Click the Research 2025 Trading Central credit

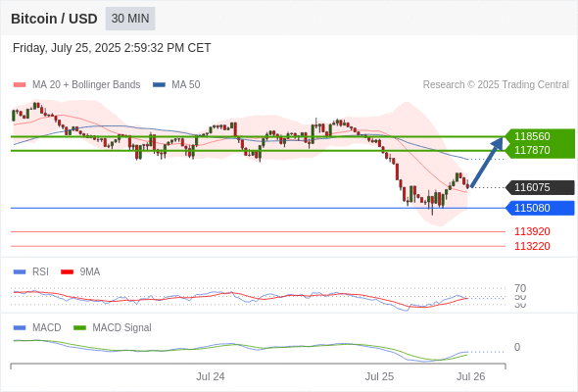pyautogui.click(x=496, y=85)
